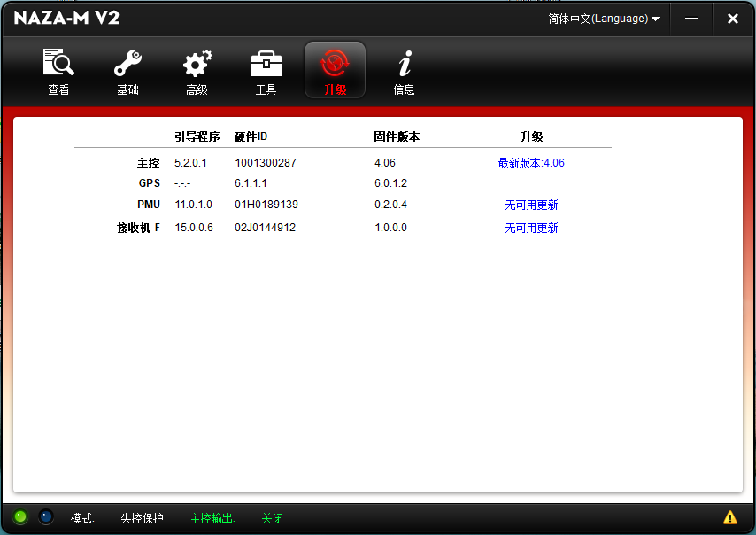Click the PMU firmware version 0.2.0.4

391,205
